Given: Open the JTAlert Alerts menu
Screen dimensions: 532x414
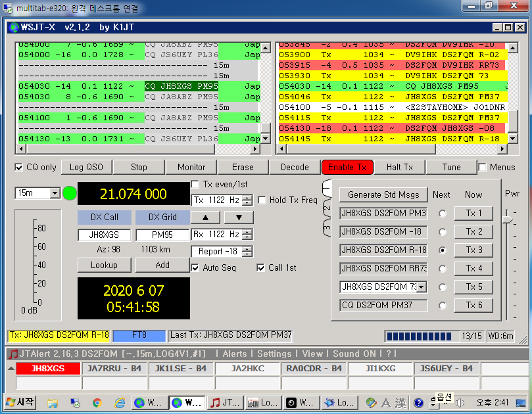Looking at the screenshot, I should (235, 354).
